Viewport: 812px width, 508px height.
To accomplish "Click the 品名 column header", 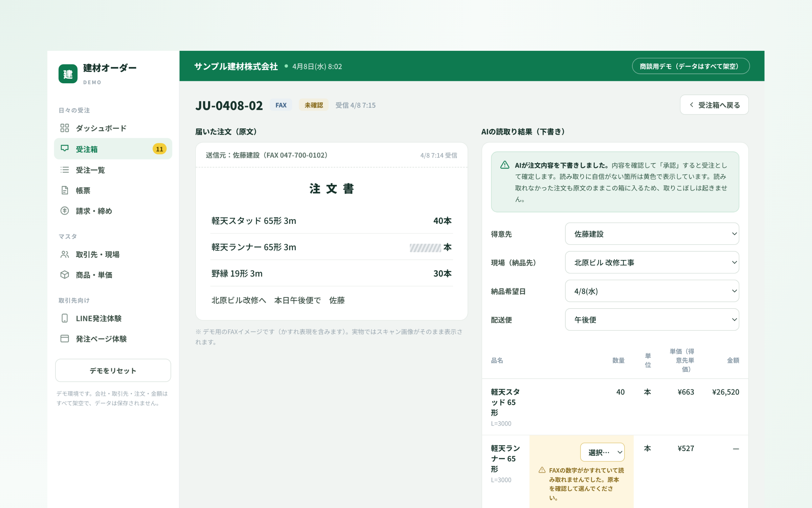I will 497,360.
